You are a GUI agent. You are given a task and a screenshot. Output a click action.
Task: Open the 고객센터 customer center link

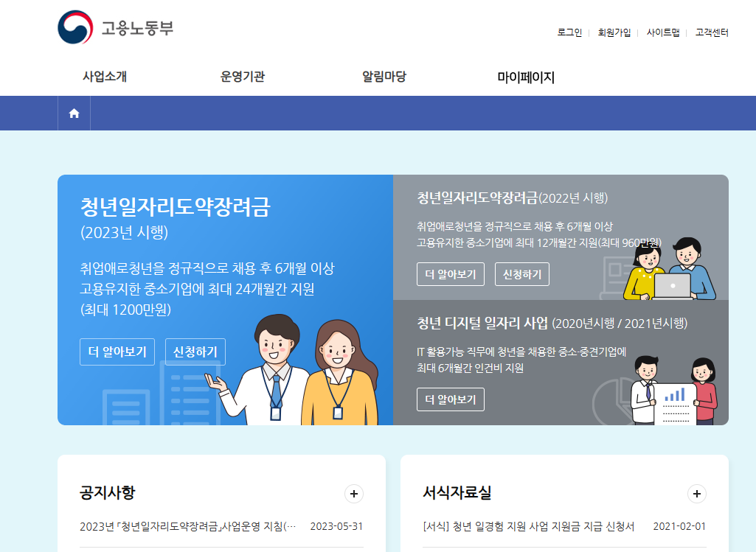[x=710, y=32]
